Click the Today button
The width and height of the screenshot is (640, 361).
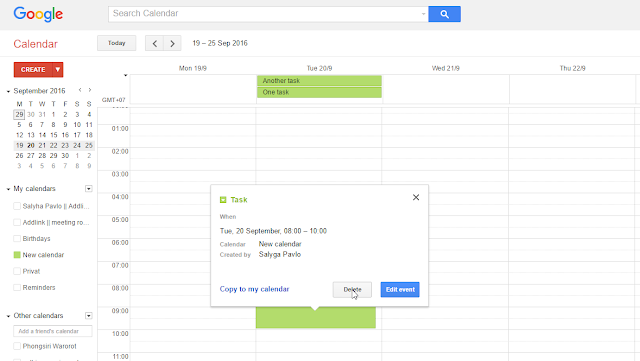116,43
